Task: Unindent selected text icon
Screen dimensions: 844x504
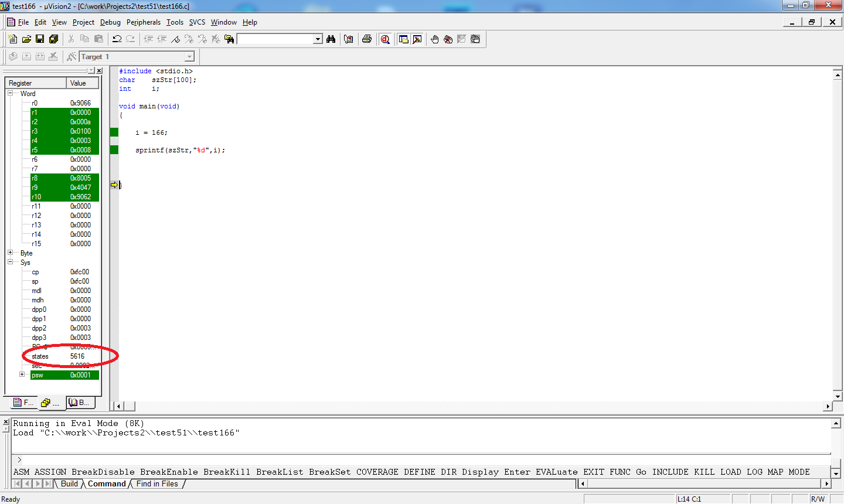Action: [x=162, y=39]
